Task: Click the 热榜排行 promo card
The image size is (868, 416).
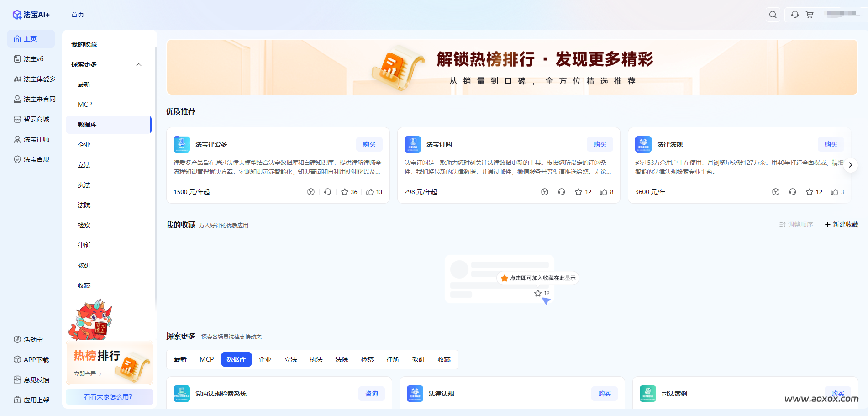Action: [x=110, y=363]
